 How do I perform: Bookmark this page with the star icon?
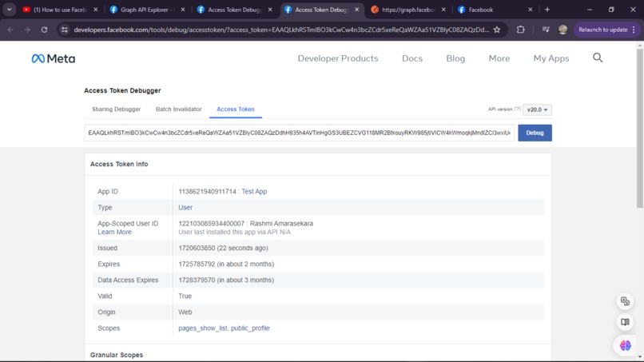[x=497, y=30]
